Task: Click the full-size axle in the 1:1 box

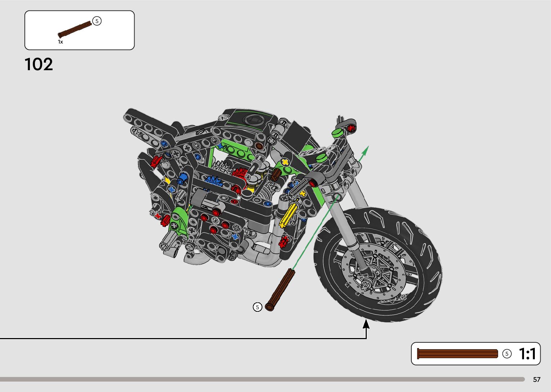Action: (x=457, y=354)
